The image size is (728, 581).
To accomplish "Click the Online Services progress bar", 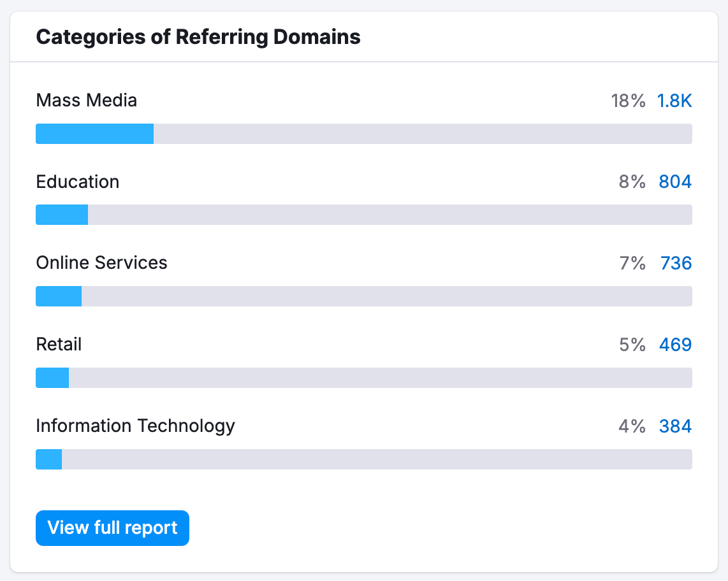I will [x=364, y=296].
